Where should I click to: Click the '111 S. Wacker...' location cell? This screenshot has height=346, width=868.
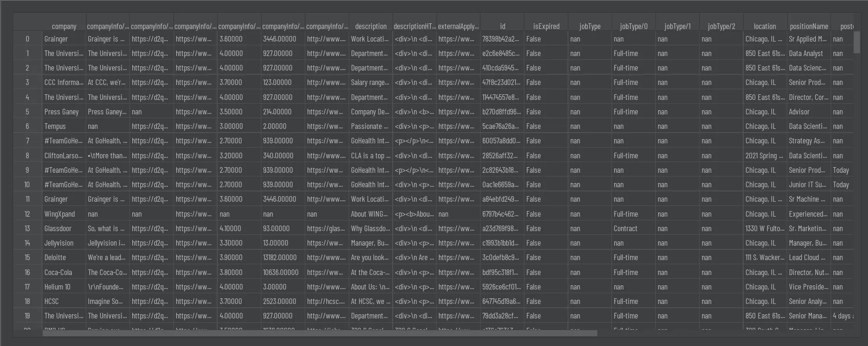765,257
